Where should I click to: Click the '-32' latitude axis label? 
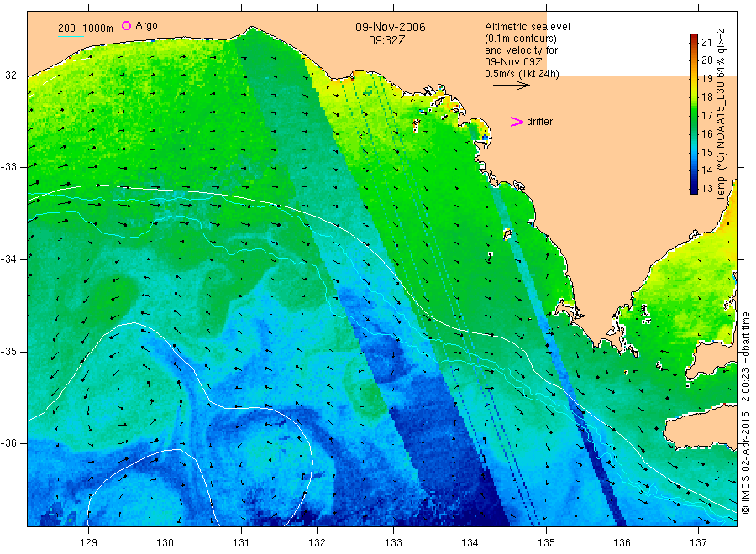[8, 76]
